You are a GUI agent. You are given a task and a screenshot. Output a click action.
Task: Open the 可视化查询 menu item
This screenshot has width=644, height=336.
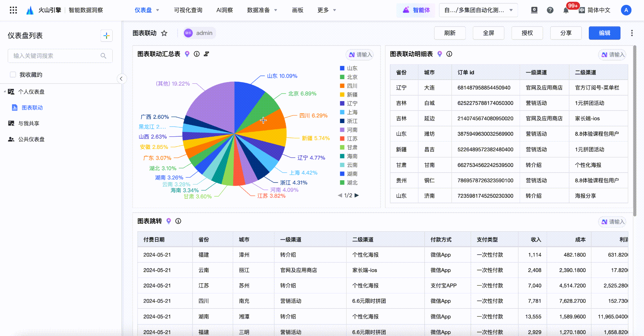(188, 10)
